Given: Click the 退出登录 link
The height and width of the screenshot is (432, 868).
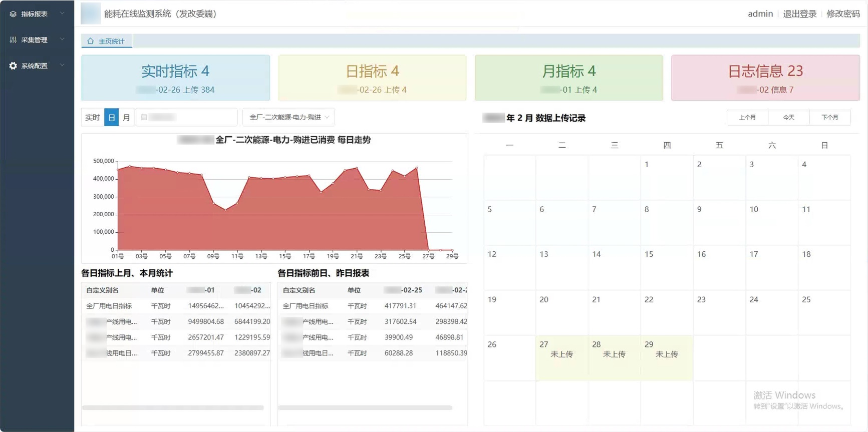Looking at the screenshot, I should point(800,14).
